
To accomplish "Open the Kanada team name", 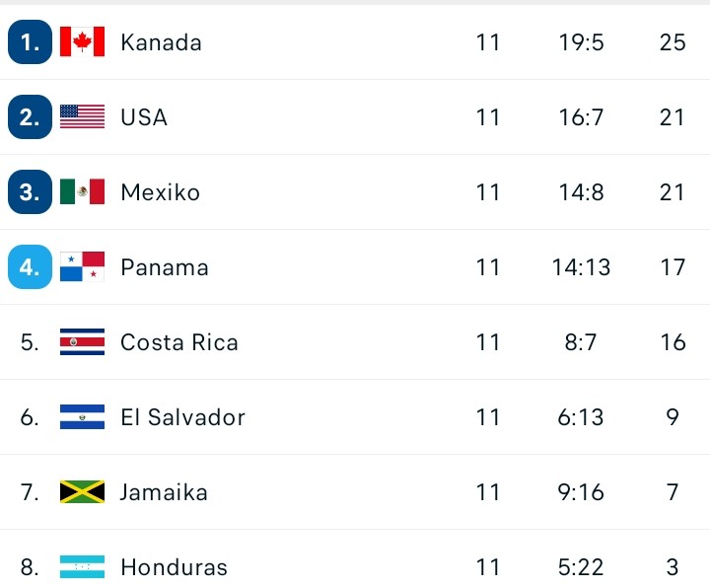I will coord(161,42).
